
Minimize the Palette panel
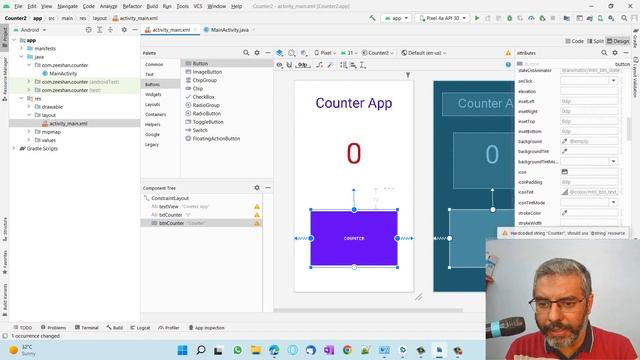268,53
